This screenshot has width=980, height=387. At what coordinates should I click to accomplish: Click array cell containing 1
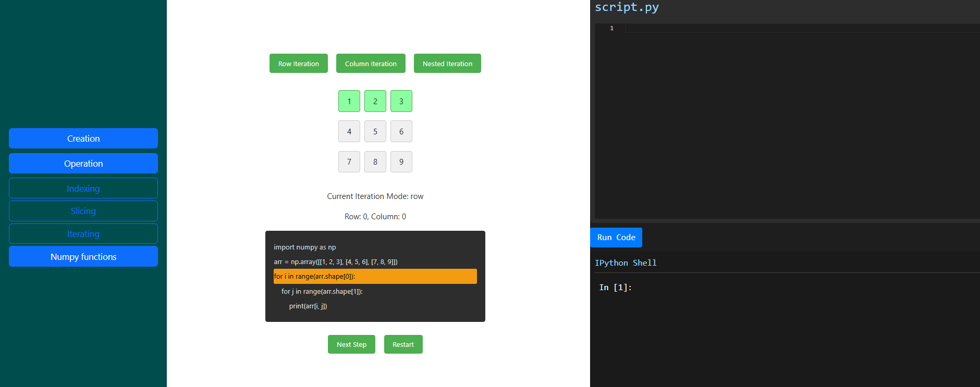(x=349, y=101)
